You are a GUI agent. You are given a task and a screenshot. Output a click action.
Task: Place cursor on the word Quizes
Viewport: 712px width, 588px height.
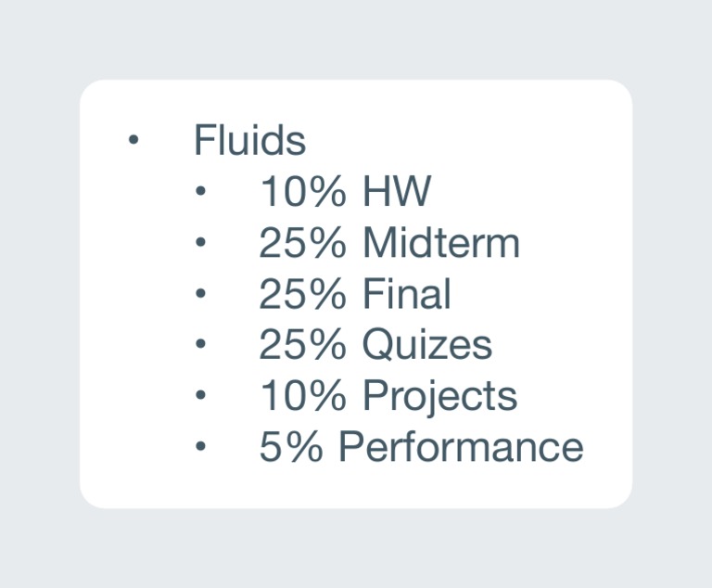pyautogui.click(x=426, y=345)
